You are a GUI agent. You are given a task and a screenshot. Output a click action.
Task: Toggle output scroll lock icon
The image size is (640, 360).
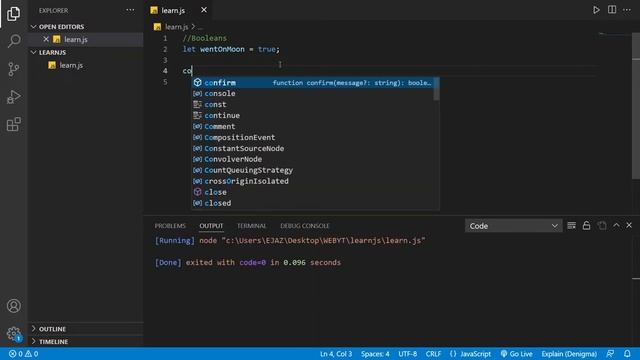click(586, 225)
